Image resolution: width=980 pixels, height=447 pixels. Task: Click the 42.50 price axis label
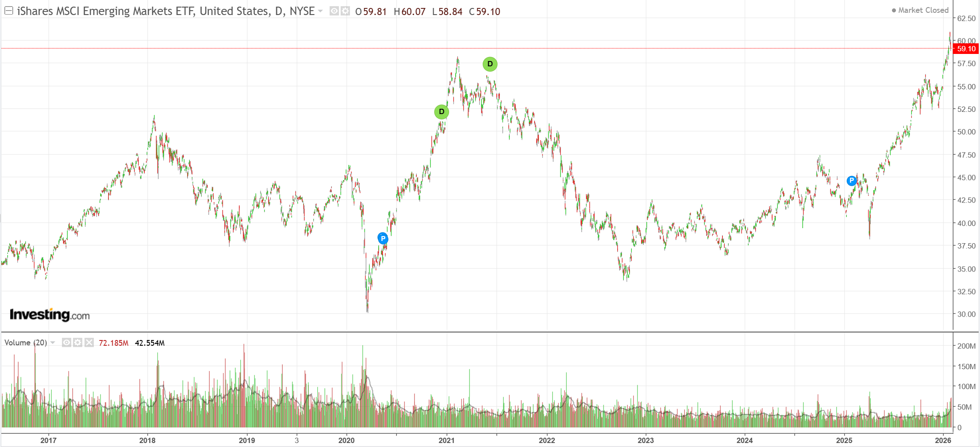[966, 200]
